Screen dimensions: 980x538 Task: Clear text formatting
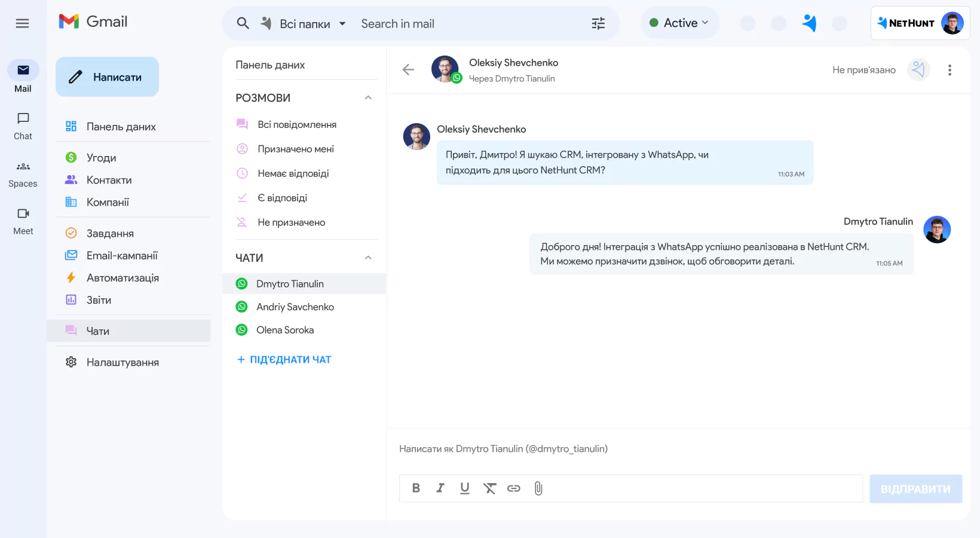click(489, 488)
